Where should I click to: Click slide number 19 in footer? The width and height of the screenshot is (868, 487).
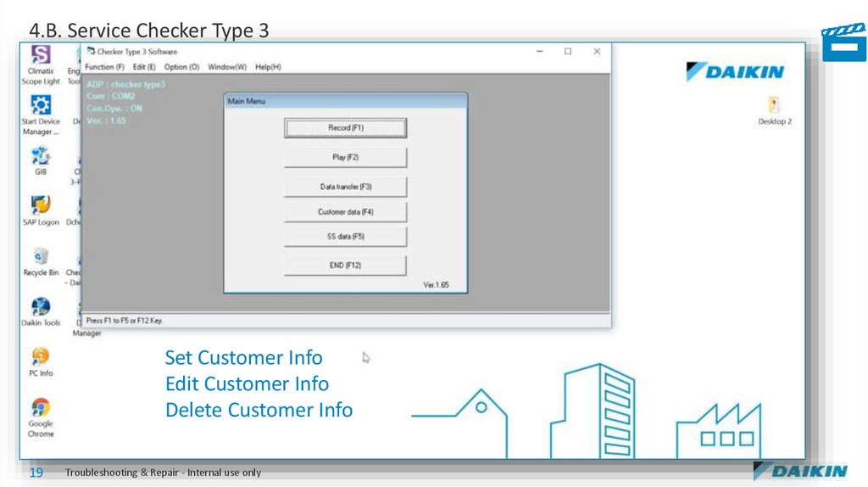36,473
